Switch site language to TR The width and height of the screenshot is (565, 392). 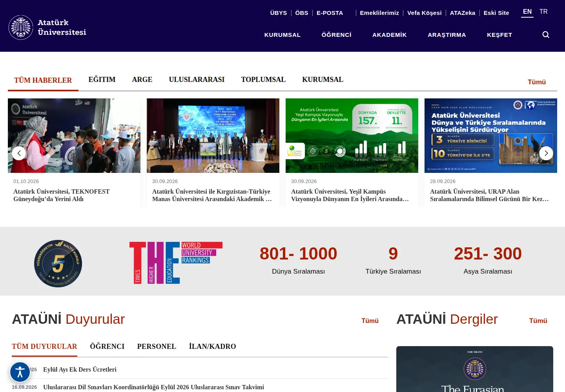point(543,12)
